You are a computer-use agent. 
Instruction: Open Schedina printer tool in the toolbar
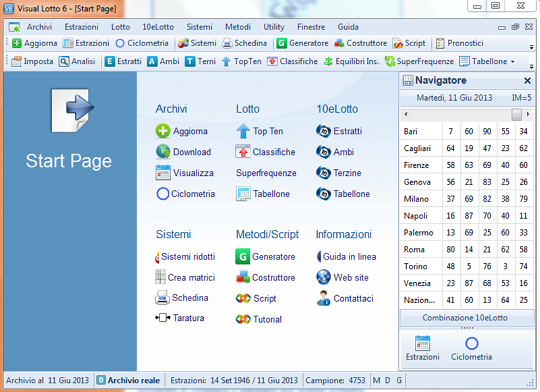(245, 43)
